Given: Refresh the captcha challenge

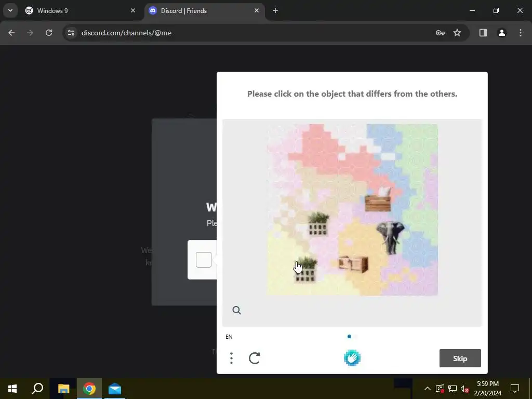Looking at the screenshot, I should (x=255, y=358).
